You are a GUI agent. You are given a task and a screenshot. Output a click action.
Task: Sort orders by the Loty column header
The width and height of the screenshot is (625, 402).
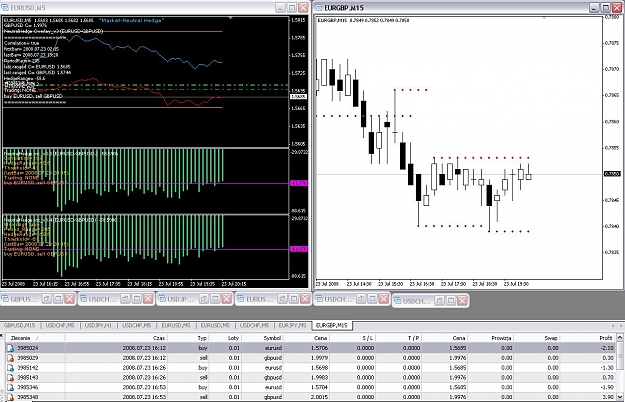[x=225, y=338]
